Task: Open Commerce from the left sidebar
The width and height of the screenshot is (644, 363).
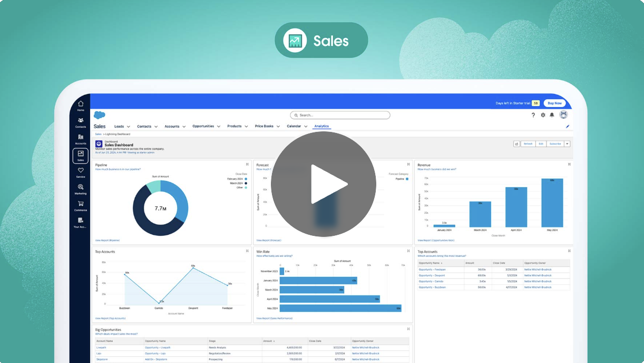Action: (81, 206)
